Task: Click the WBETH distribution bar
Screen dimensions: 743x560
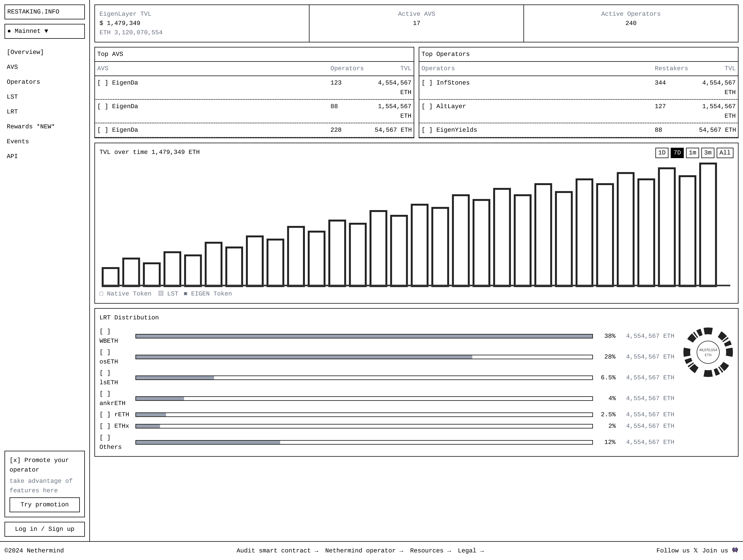Action: point(364,336)
